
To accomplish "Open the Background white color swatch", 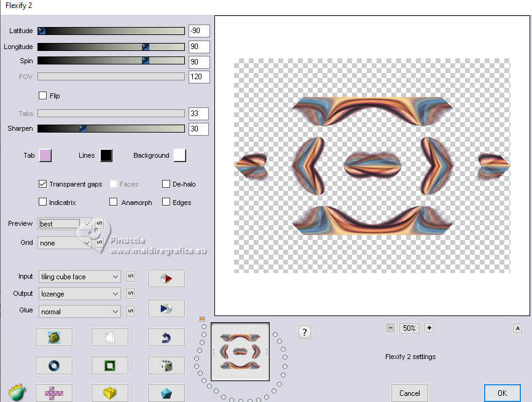I will [180, 155].
